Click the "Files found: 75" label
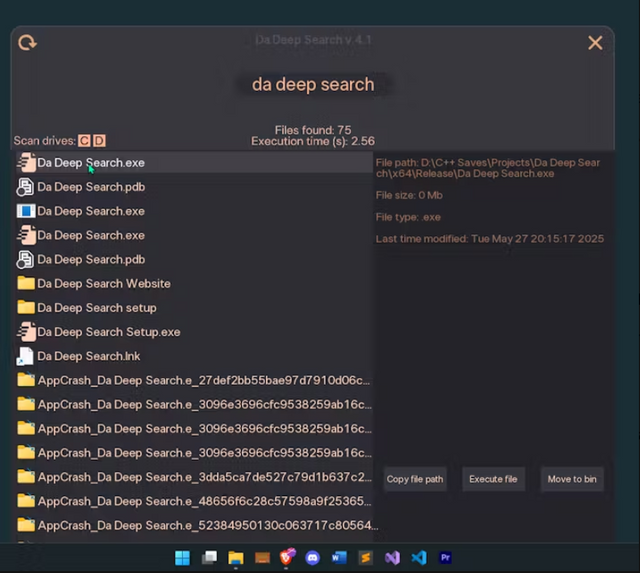The width and height of the screenshot is (640, 573). click(x=313, y=130)
